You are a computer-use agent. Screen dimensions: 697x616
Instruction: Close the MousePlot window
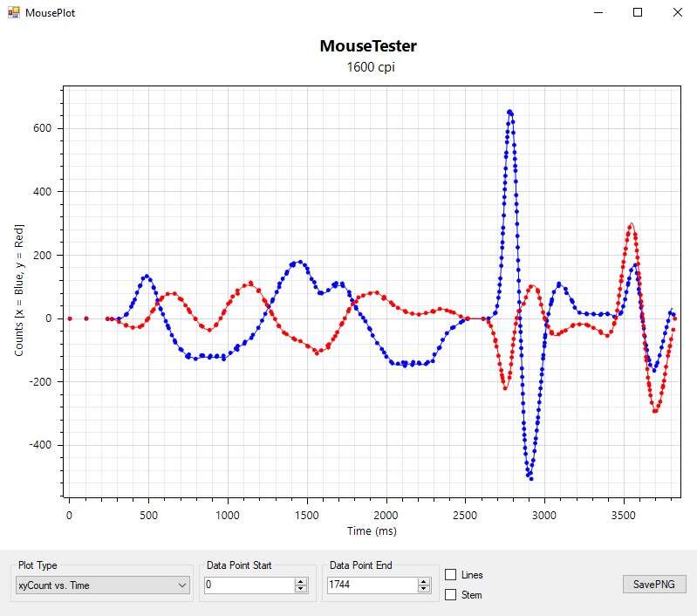click(677, 13)
